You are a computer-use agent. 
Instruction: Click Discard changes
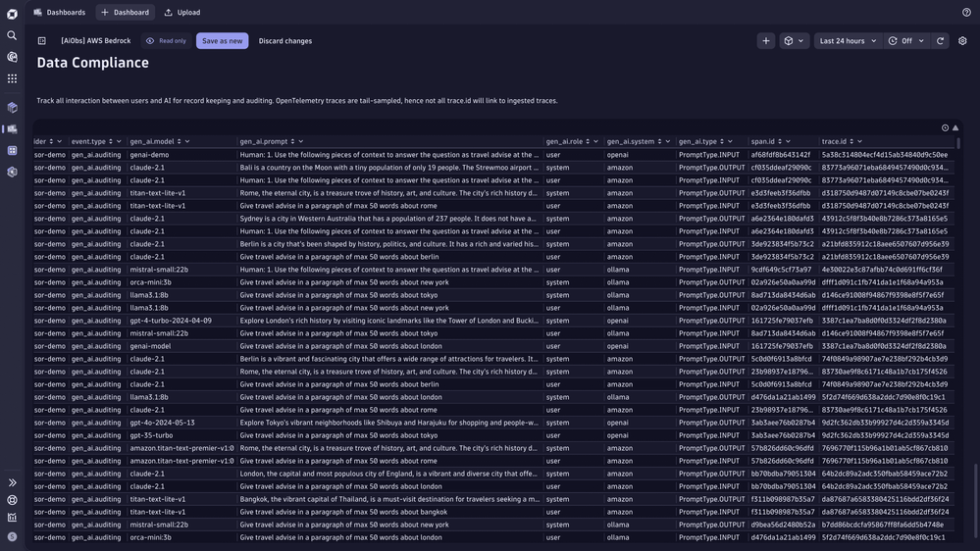(x=285, y=41)
